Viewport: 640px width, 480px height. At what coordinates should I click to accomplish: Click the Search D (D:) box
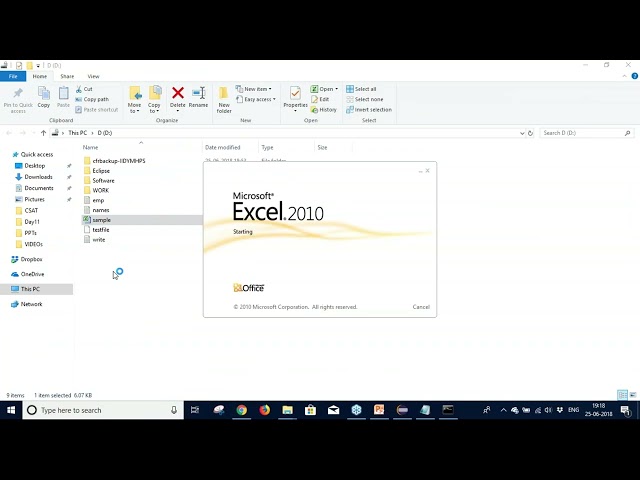tap(587, 133)
